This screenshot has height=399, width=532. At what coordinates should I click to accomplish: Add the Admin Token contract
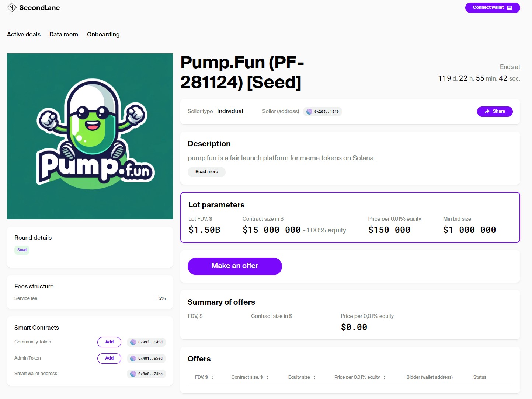pos(109,358)
